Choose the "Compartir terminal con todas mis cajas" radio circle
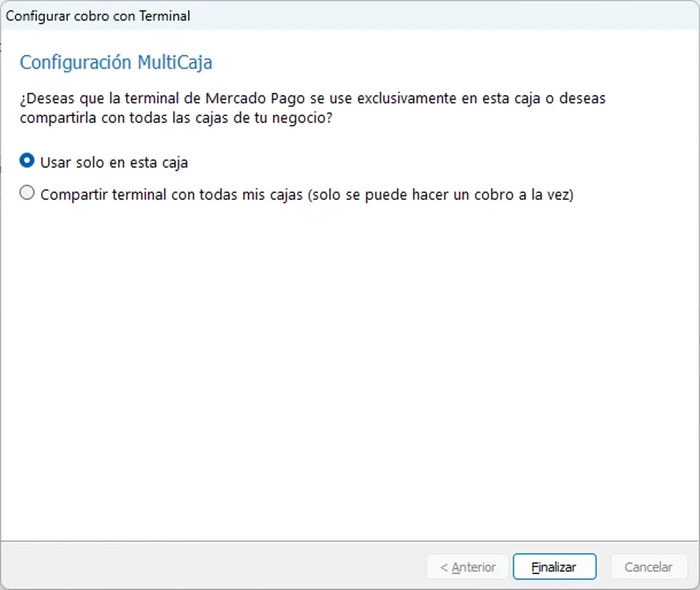700x590 pixels. pos(27,193)
